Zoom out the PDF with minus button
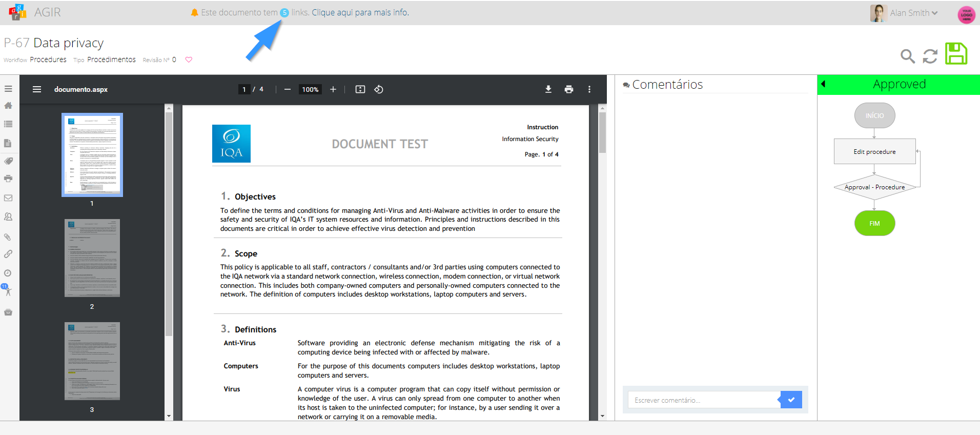This screenshot has height=435, width=980. 288,89
